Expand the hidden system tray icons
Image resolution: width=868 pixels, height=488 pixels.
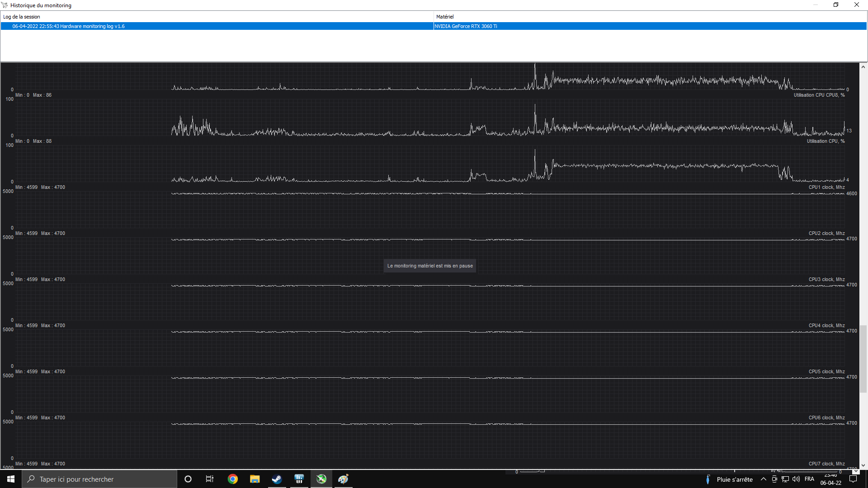click(x=764, y=479)
